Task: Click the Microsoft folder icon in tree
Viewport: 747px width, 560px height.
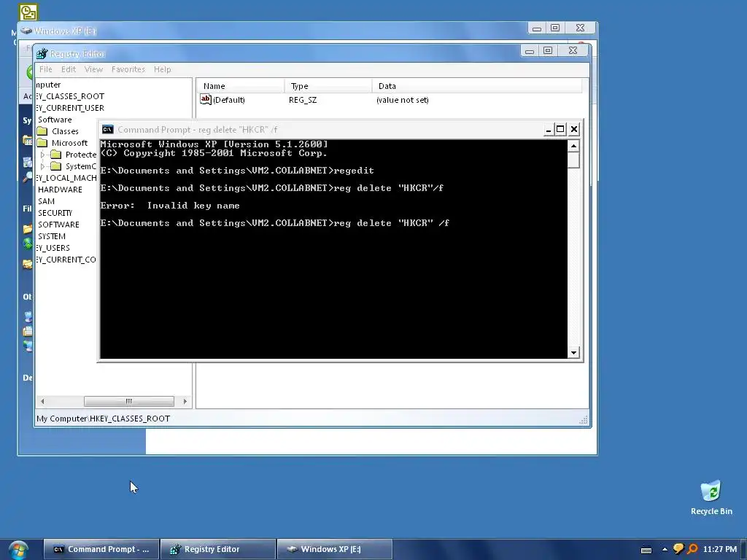Action: click(42, 143)
